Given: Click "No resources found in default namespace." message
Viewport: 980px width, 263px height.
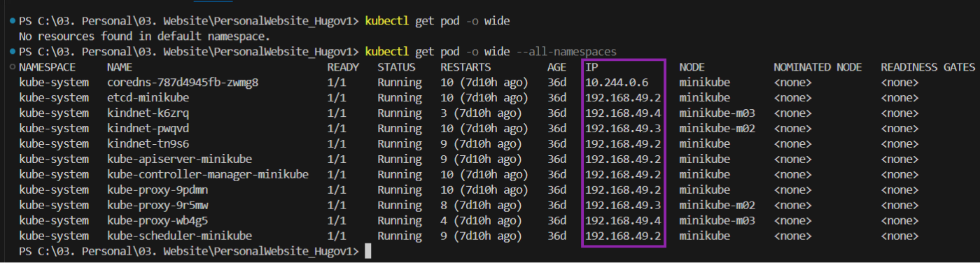Looking at the screenshot, I should [145, 36].
